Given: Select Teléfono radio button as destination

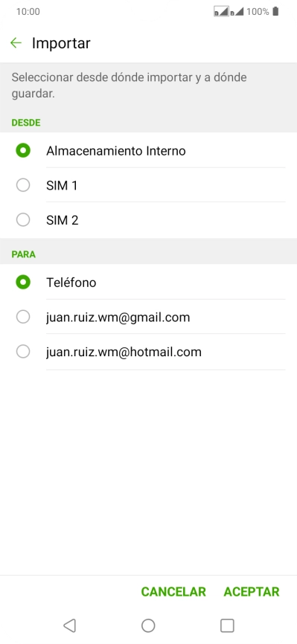Looking at the screenshot, I should (23, 282).
